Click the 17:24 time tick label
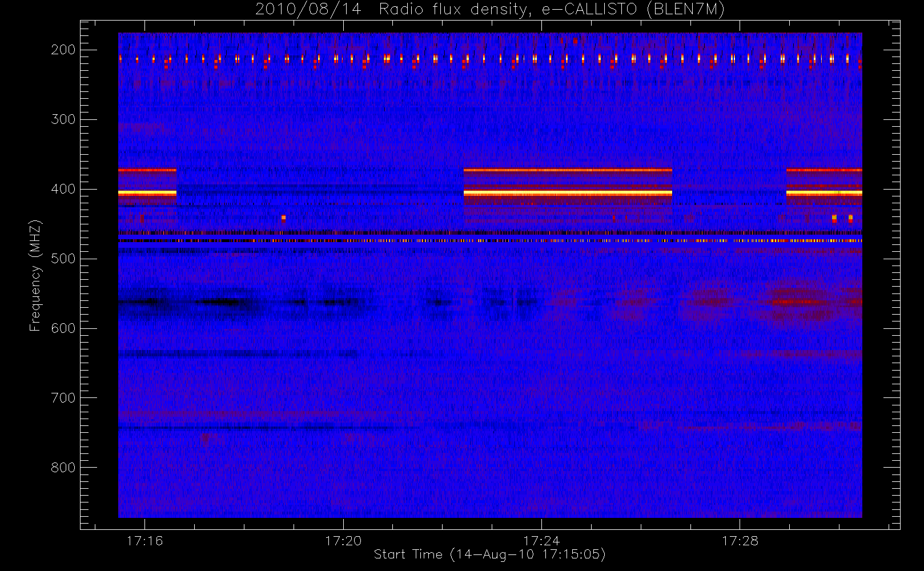Image resolution: width=924 pixels, height=571 pixels. click(x=541, y=541)
